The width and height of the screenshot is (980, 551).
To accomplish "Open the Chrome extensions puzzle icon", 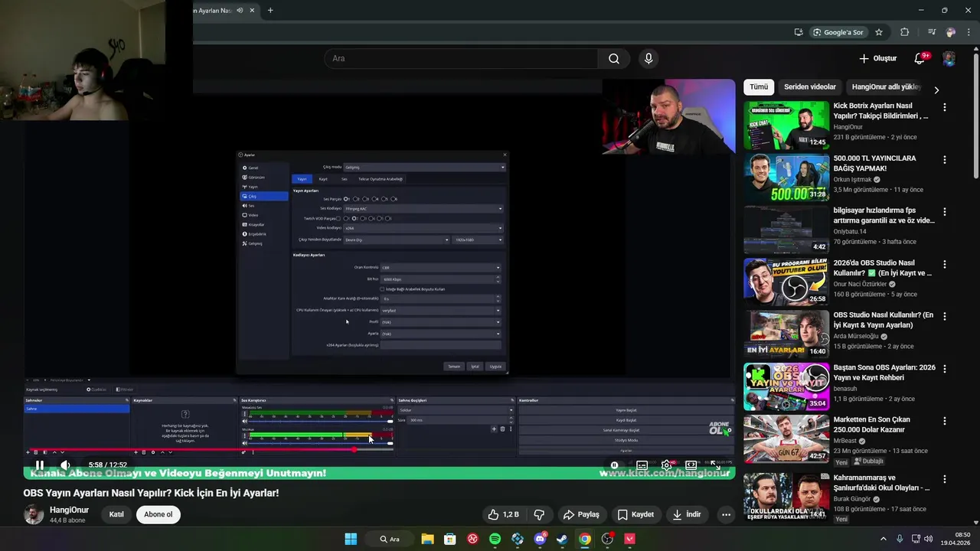I will pyautogui.click(x=905, y=32).
